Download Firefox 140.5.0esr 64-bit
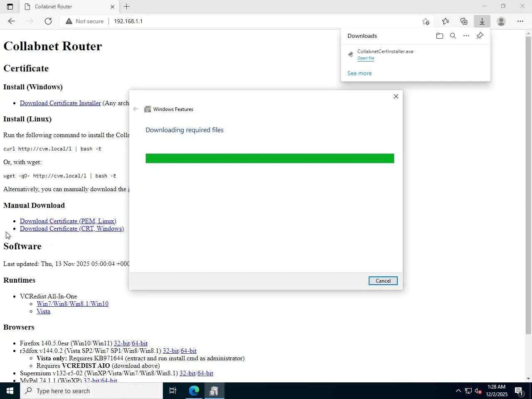The image size is (532, 399). (140, 343)
